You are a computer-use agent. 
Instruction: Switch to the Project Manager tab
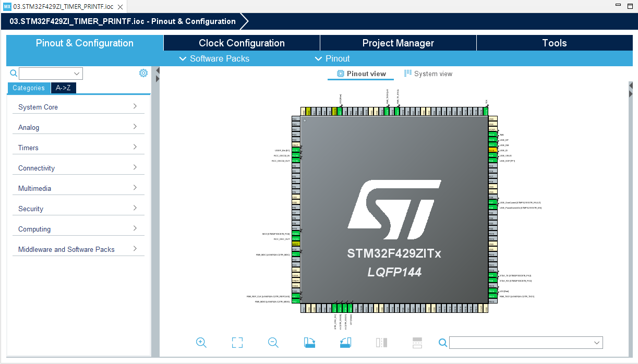click(398, 43)
